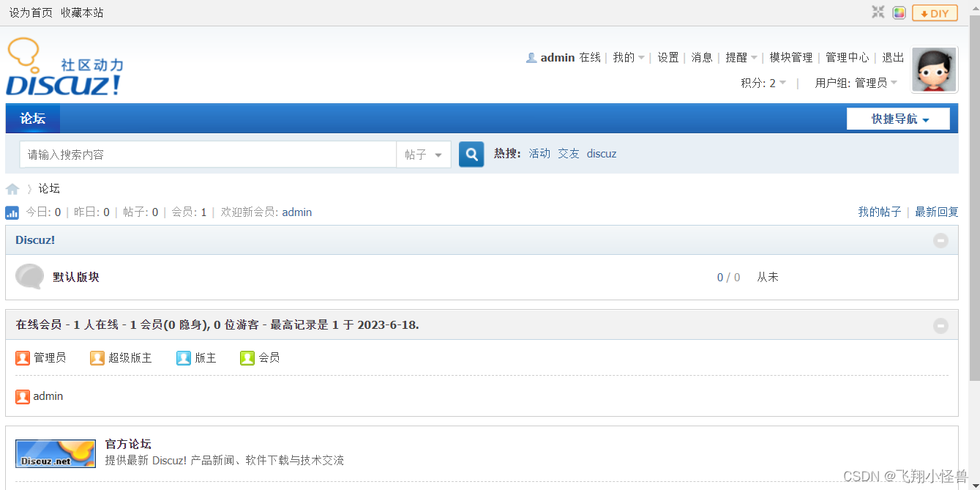Click the 默认版块 forum avatar icon
Screen dimensions: 980x490
[x=29, y=276]
